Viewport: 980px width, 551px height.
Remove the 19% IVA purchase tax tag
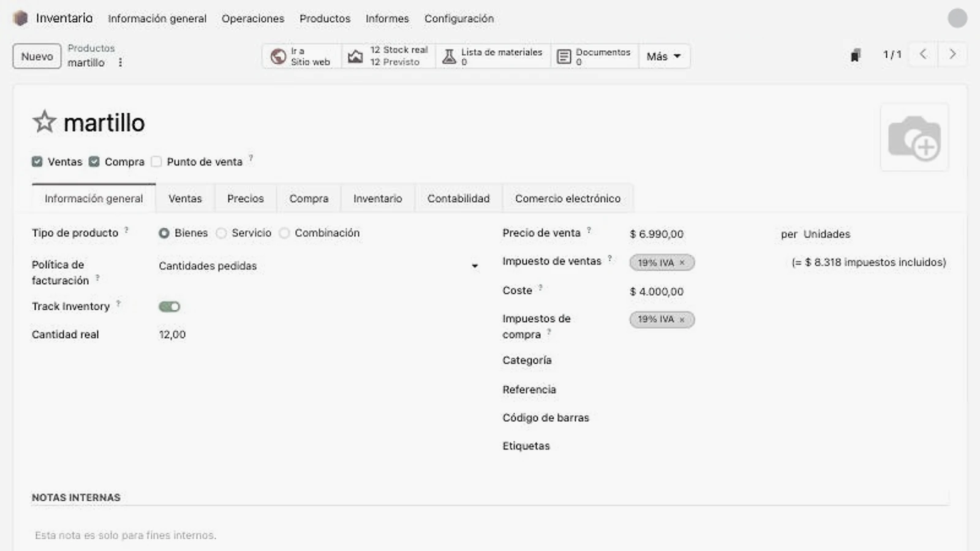(x=682, y=320)
